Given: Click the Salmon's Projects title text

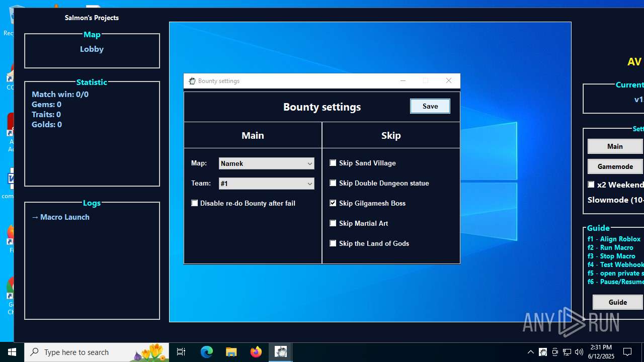Looking at the screenshot, I should pos(92,18).
